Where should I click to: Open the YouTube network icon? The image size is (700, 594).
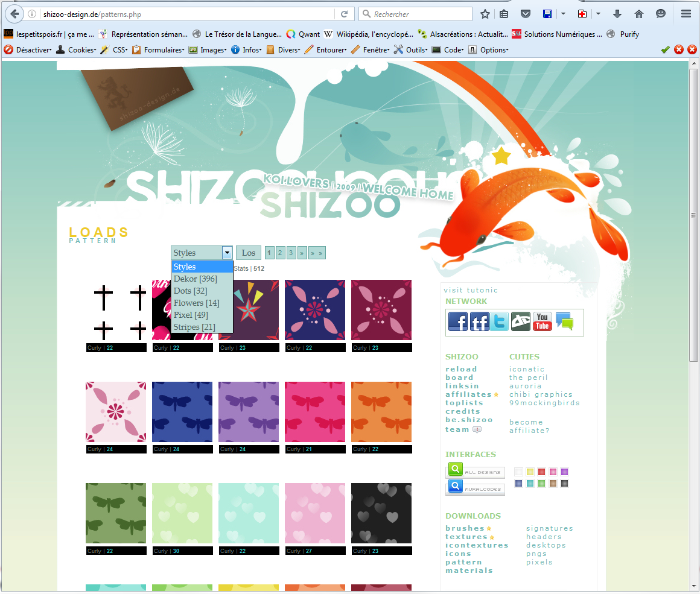pyautogui.click(x=542, y=322)
